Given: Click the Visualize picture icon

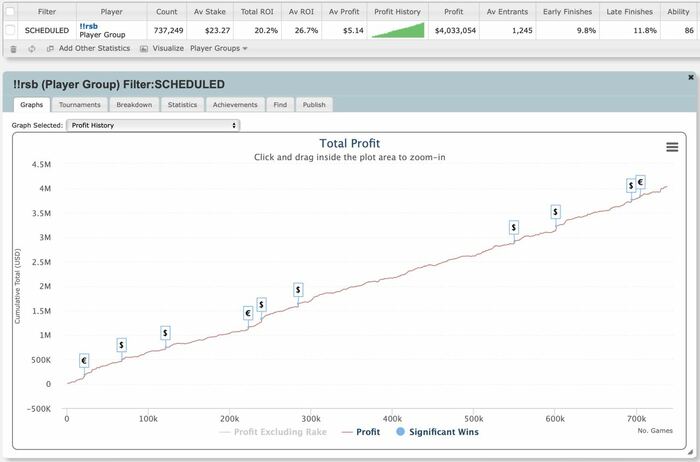Looking at the screenshot, I should (144, 49).
